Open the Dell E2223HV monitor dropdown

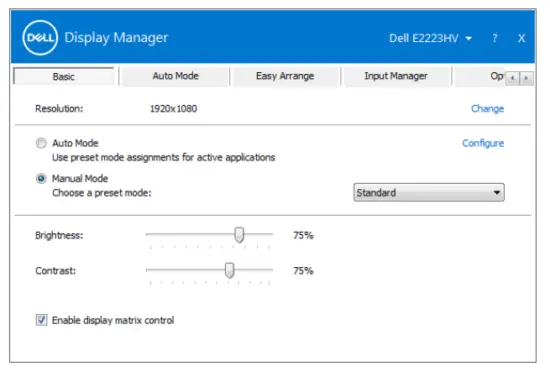pyautogui.click(x=430, y=38)
